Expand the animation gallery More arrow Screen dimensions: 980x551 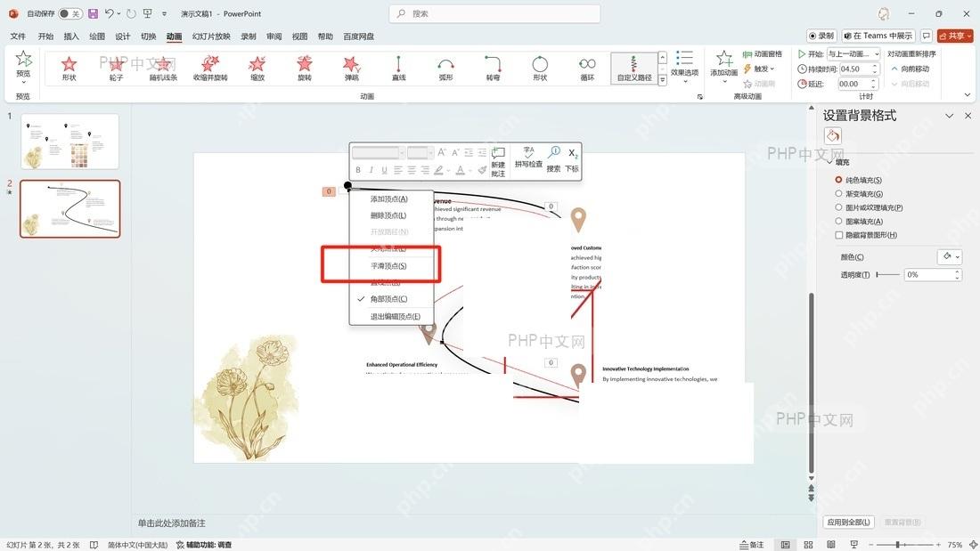tap(663, 80)
